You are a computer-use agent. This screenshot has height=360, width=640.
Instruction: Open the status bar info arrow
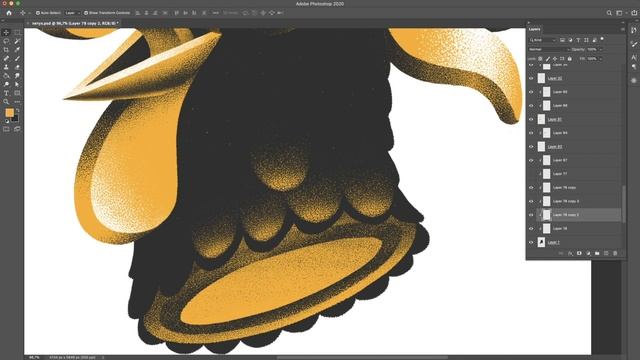tap(103, 357)
